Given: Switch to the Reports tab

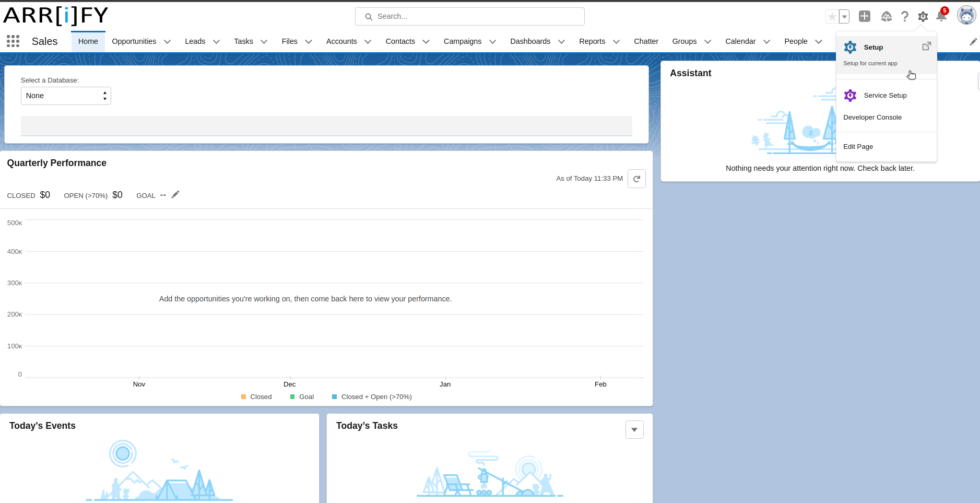Looking at the screenshot, I should (592, 41).
